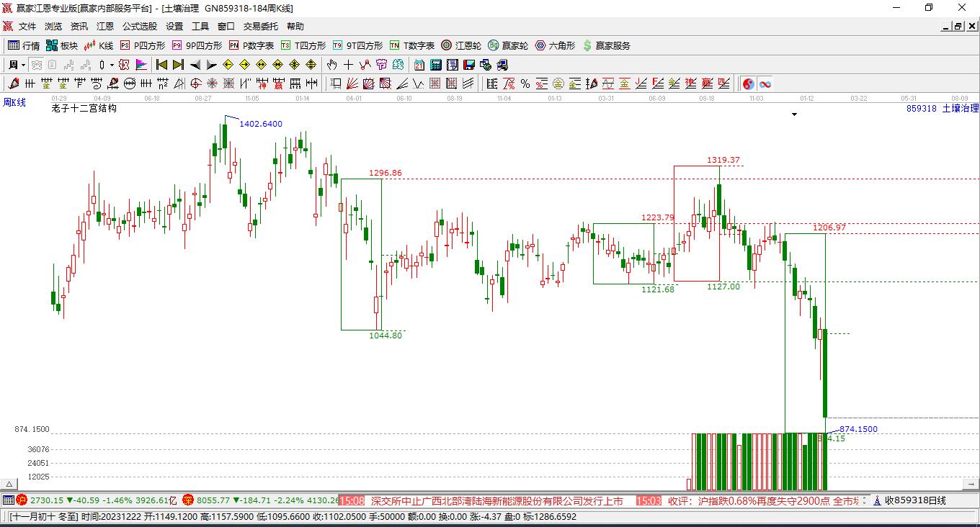The width and height of the screenshot is (980, 527).
Task: Open 赢家服务 service button
Action: click(x=606, y=45)
